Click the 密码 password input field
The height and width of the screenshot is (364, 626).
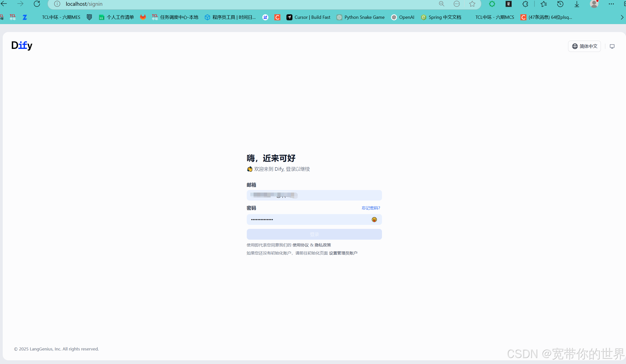click(314, 220)
